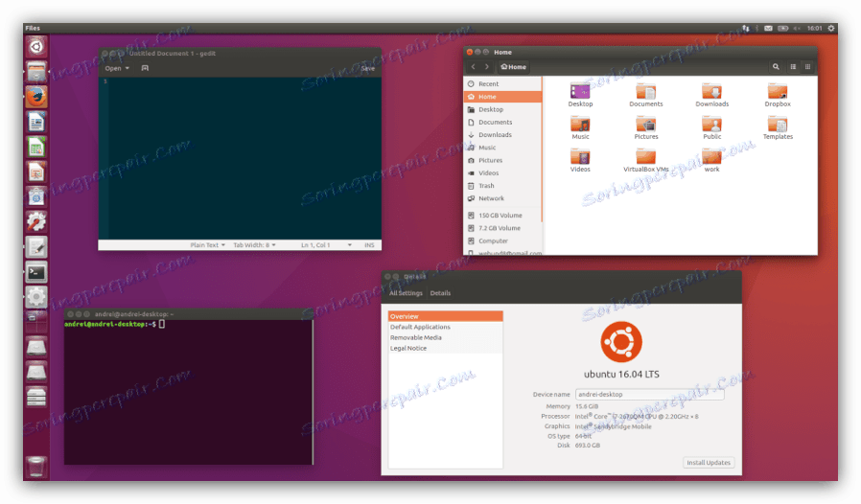Viewport: 861px width, 504px height.
Task: Select Documents in the Files sidebar
Action: coord(502,122)
